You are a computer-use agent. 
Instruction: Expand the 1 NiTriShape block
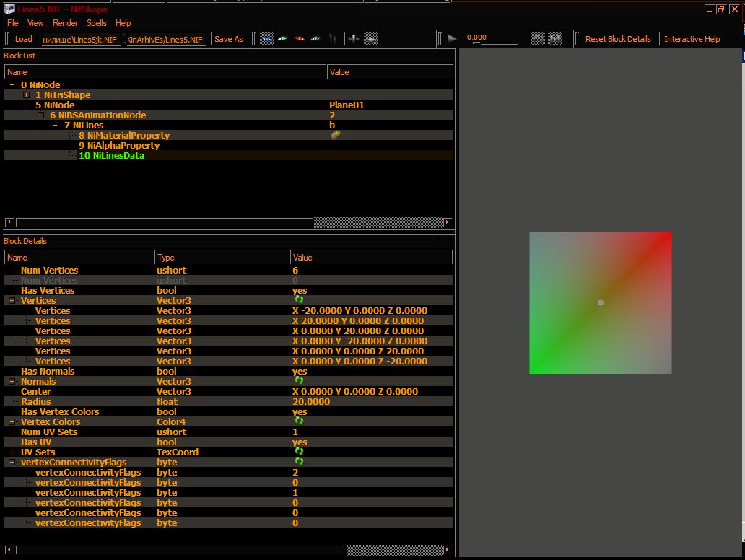(27, 95)
